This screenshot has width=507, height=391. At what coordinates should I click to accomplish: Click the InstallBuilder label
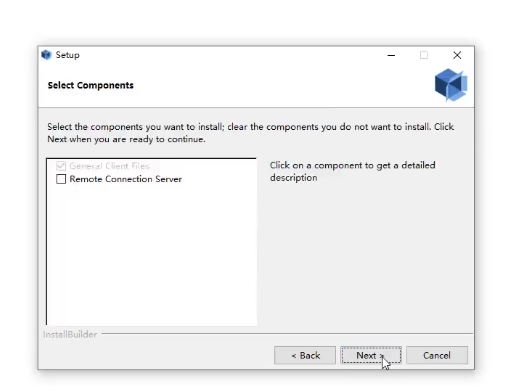coord(70,334)
